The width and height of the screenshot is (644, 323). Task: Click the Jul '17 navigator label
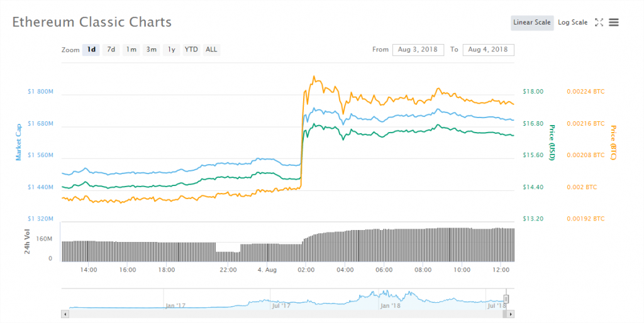[x=281, y=306]
